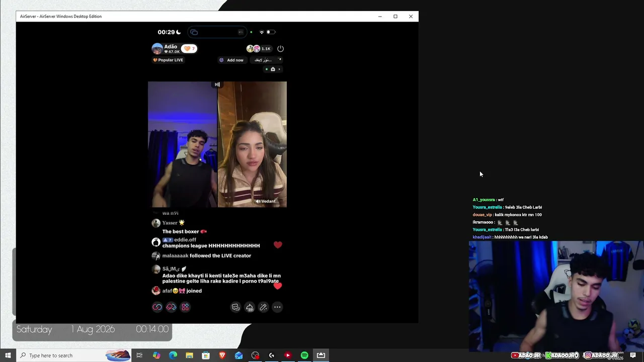This screenshot has width=644, height=362.
Task: Tap the orange heart badge showing 7
Action: coord(189,49)
